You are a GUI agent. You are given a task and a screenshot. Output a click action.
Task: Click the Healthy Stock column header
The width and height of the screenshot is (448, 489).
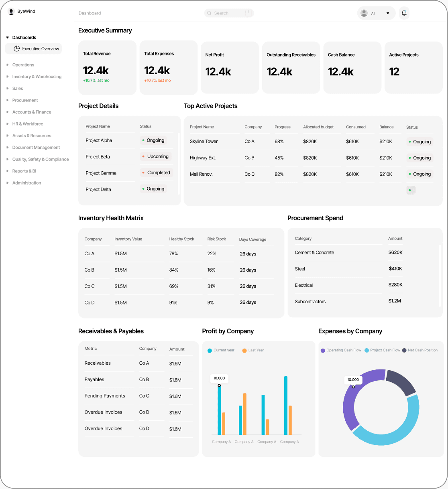coord(181,239)
